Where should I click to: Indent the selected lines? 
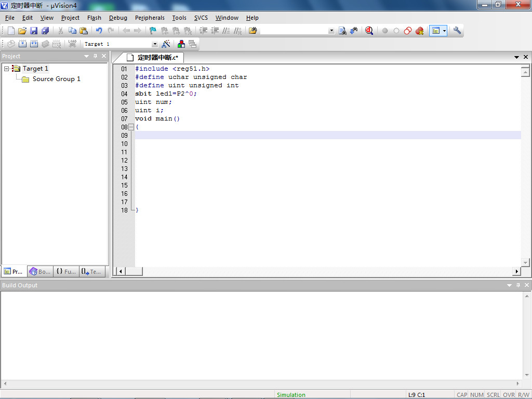203,31
